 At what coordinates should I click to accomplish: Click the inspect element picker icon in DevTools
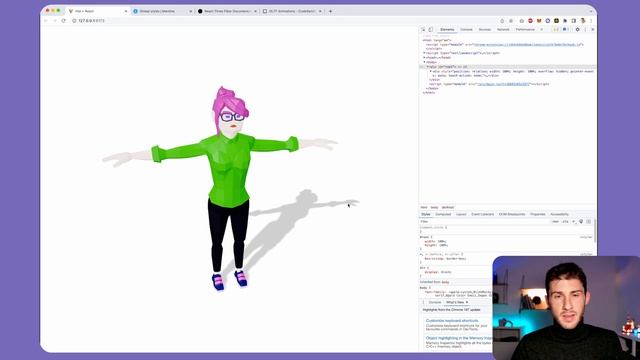click(x=423, y=29)
